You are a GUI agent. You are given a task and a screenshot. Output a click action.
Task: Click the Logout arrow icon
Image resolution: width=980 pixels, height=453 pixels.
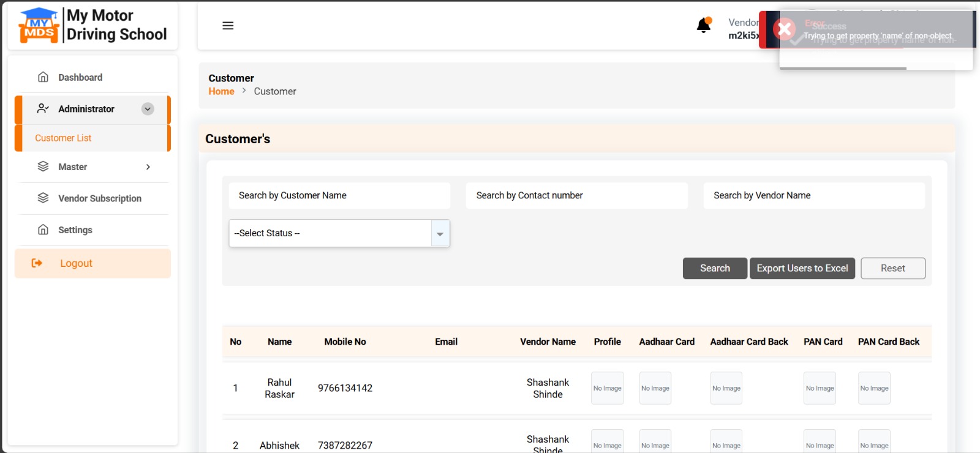coord(37,263)
